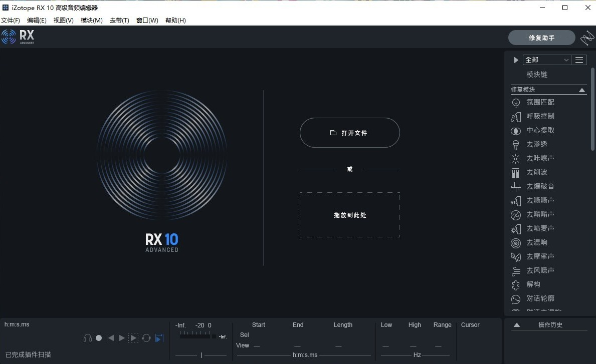
Task: Open the 呼吸控制 (Breath Control) module
Action: pos(540,116)
